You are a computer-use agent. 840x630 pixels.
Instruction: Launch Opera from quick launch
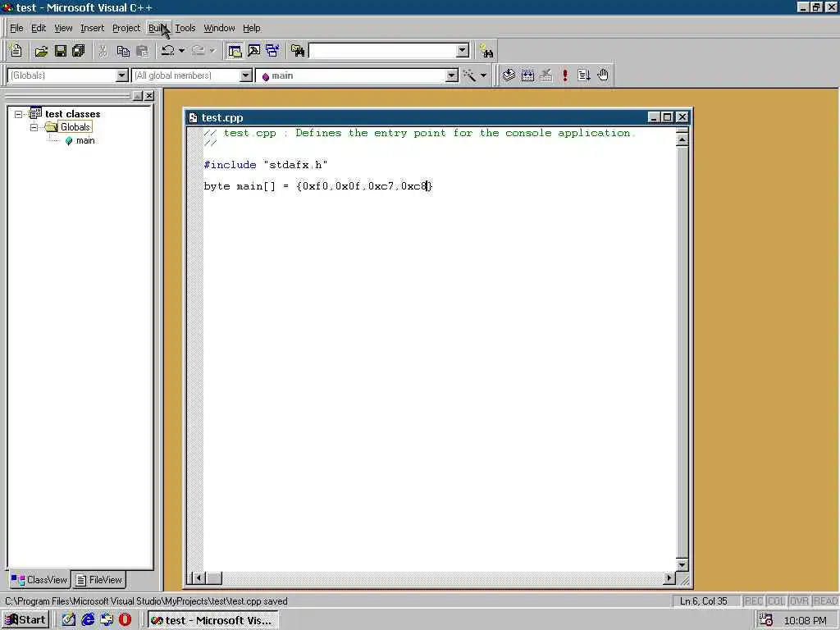click(x=125, y=620)
